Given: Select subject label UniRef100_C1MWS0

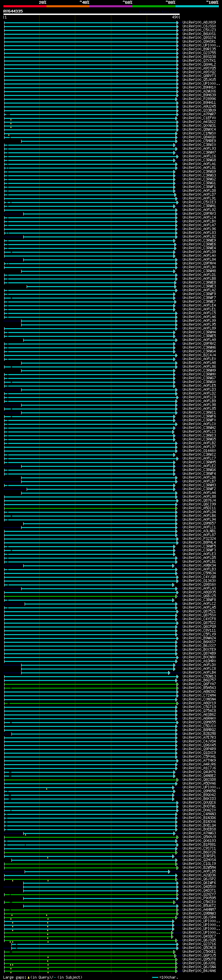Looking at the screenshot, I should 199,133.
